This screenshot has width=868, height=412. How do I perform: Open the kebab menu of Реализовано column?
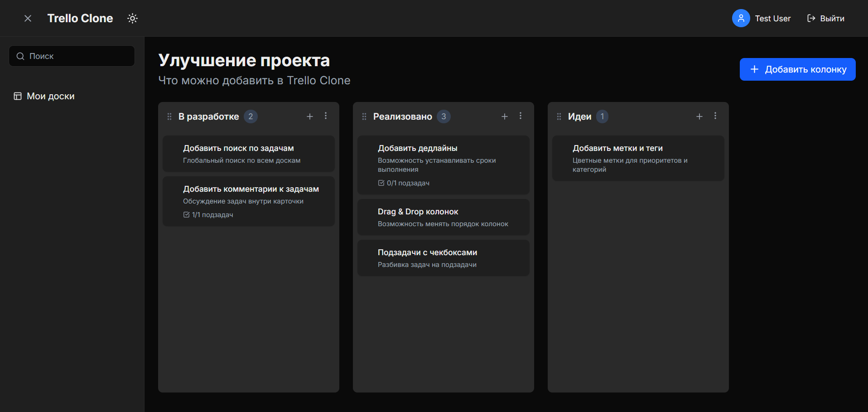[x=521, y=116]
